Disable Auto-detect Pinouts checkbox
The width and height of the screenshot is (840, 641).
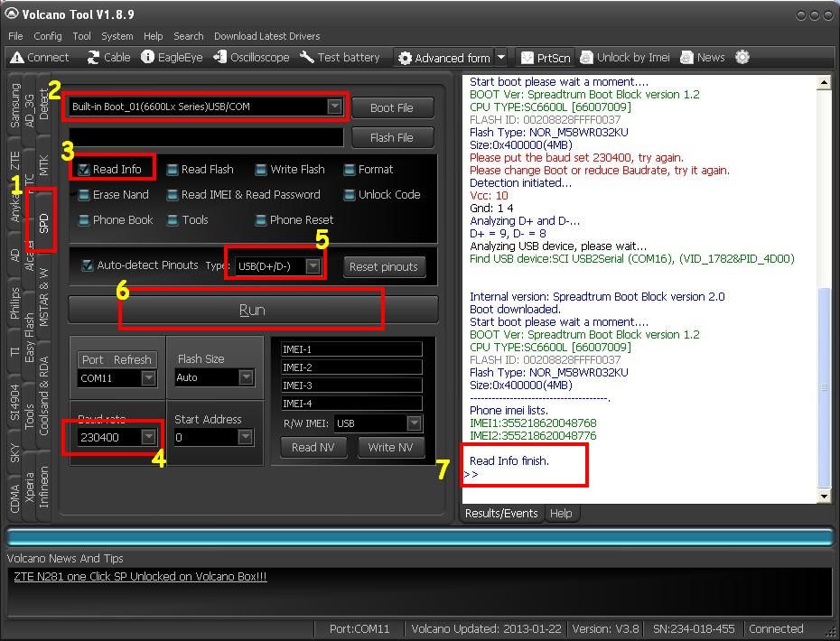pos(87,265)
